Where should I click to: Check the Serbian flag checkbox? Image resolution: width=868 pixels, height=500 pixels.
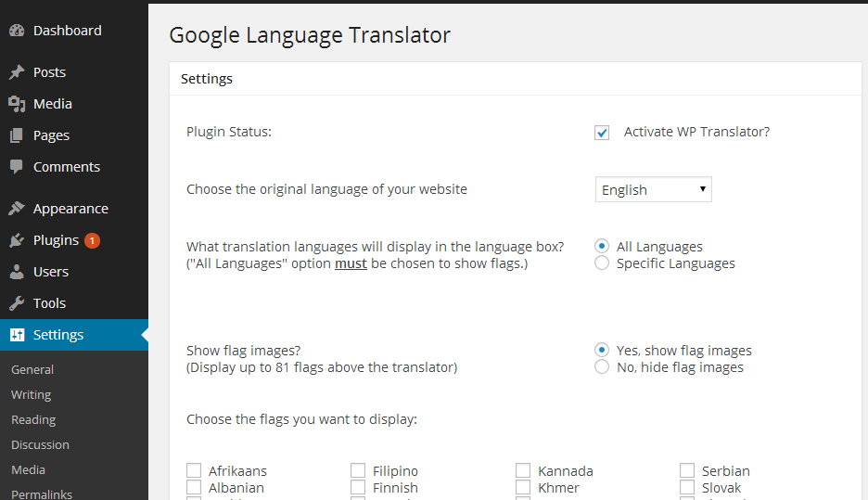[687, 470]
